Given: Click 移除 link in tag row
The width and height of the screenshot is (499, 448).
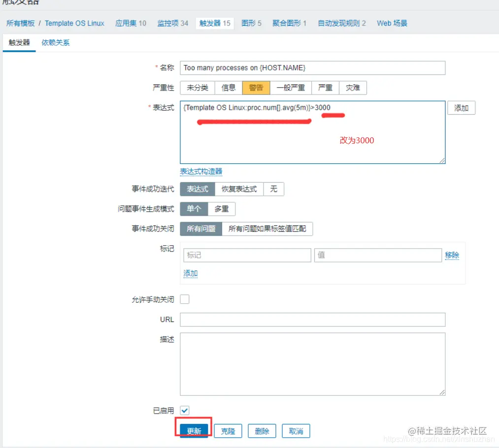Looking at the screenshot, I should (x=452, y=256).
